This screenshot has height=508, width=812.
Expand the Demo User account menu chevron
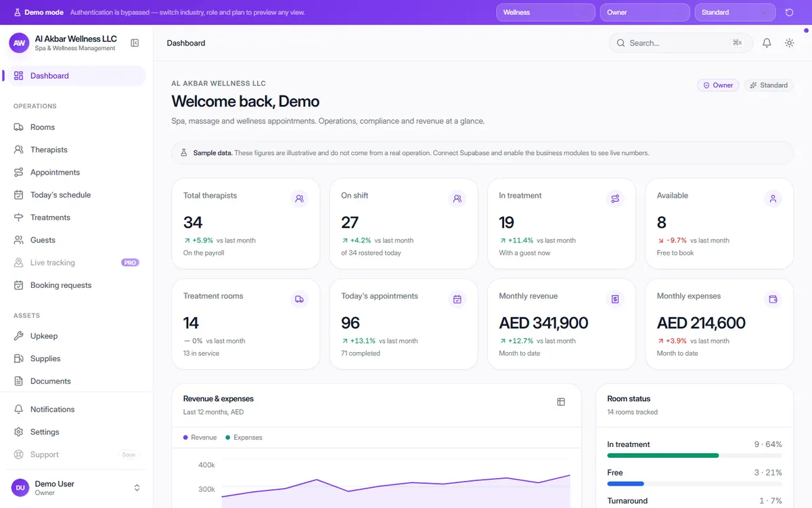[137, 488]
